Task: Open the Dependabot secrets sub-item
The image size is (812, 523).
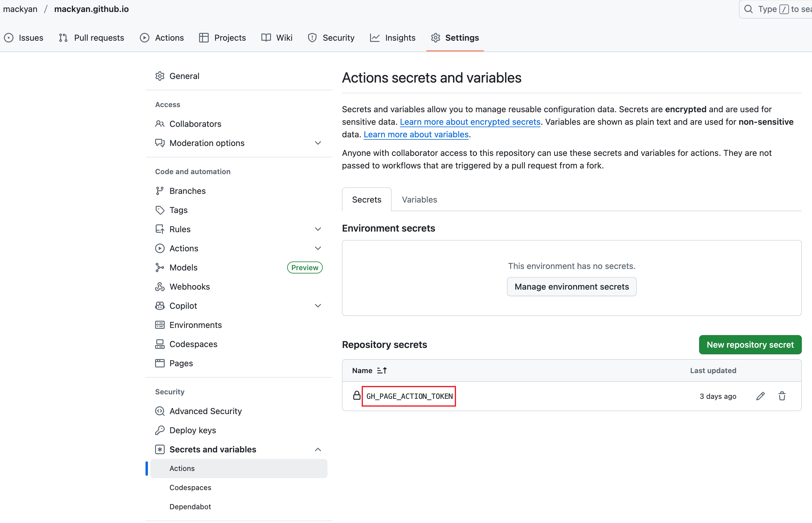Action: 190,506
